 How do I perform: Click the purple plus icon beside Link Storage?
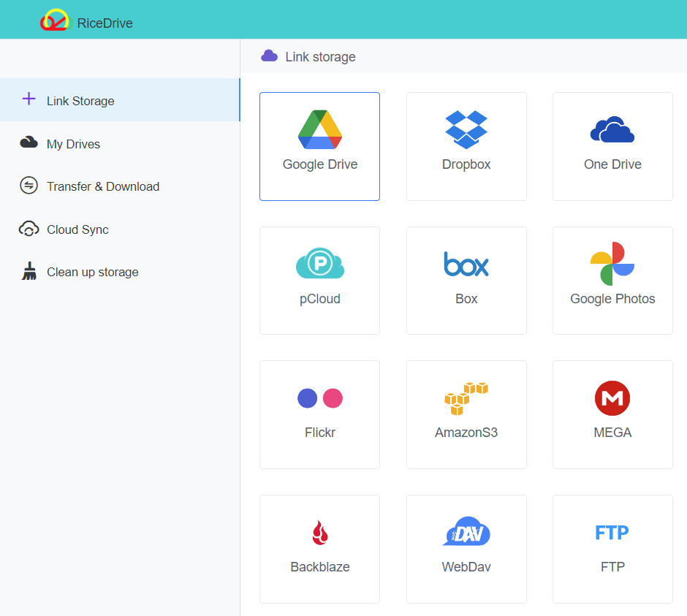click(29, 99)
